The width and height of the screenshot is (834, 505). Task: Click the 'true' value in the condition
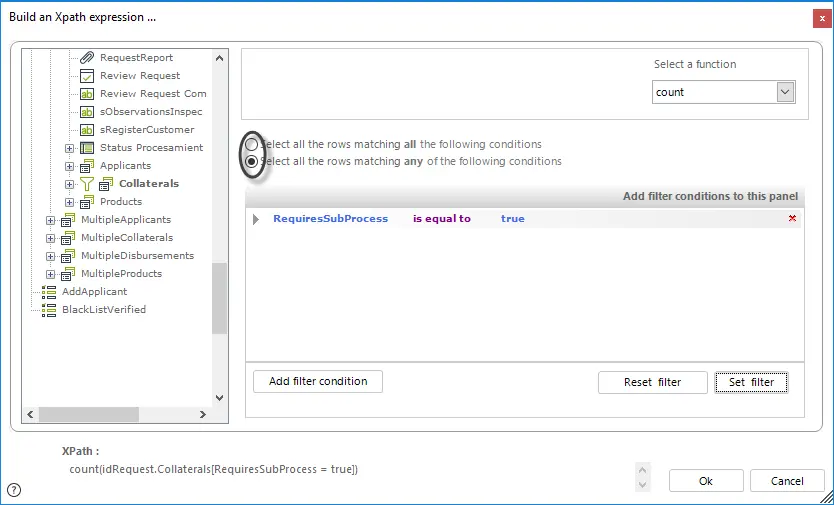513,219
